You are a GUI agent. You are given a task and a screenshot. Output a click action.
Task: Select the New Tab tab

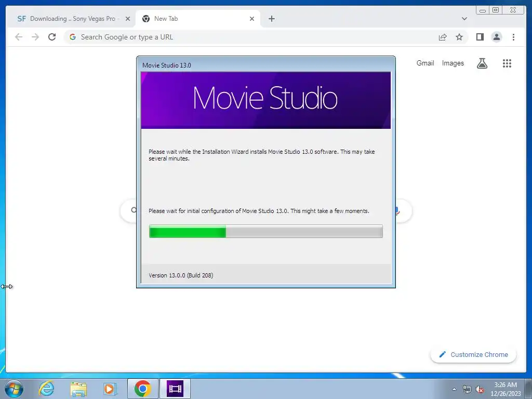[x=197, y=19]
